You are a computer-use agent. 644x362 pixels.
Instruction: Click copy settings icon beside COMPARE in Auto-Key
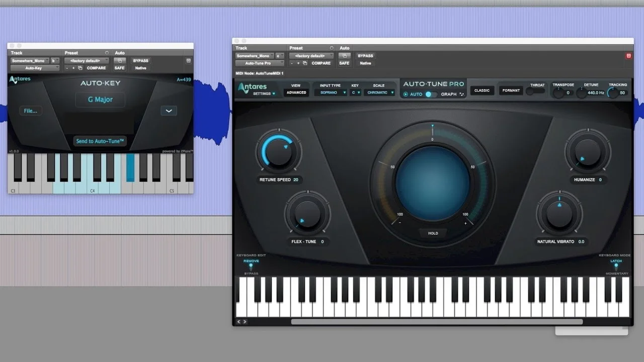pyautogui.click(x=80, y=68)
